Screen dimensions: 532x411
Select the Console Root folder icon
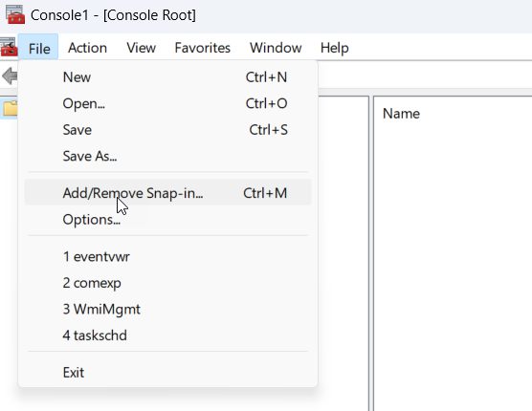coord(10,108)
